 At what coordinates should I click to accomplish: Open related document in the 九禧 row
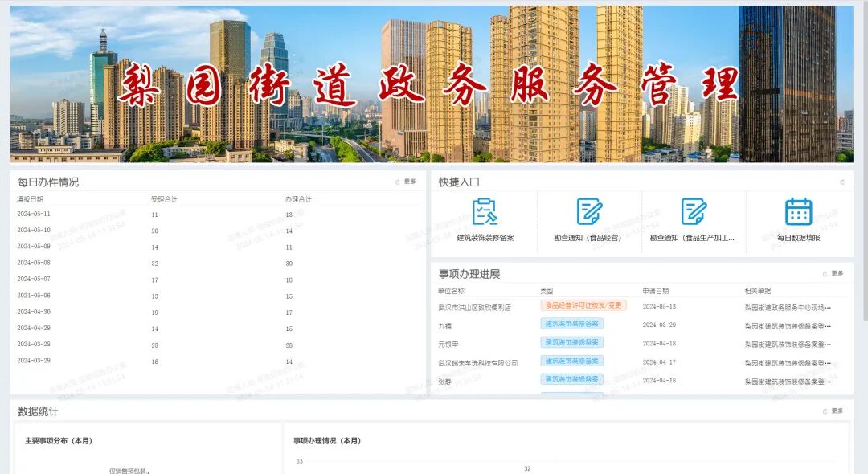788,326
